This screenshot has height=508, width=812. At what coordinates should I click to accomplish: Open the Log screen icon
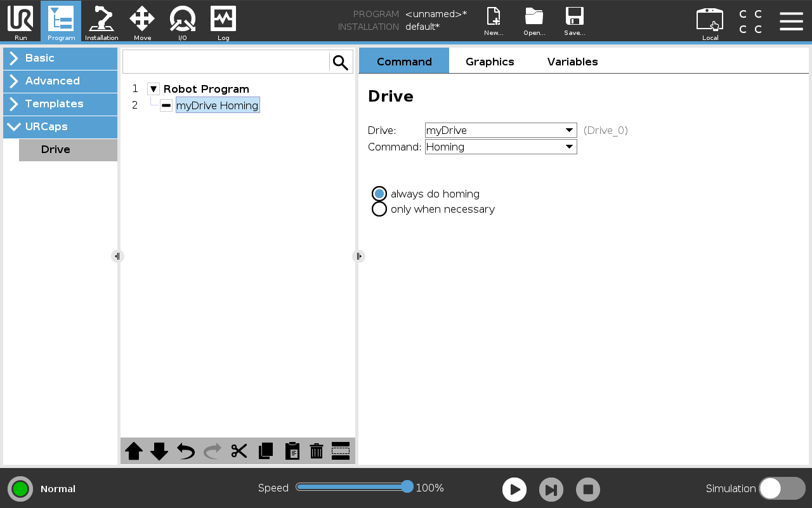coord(223,22)
